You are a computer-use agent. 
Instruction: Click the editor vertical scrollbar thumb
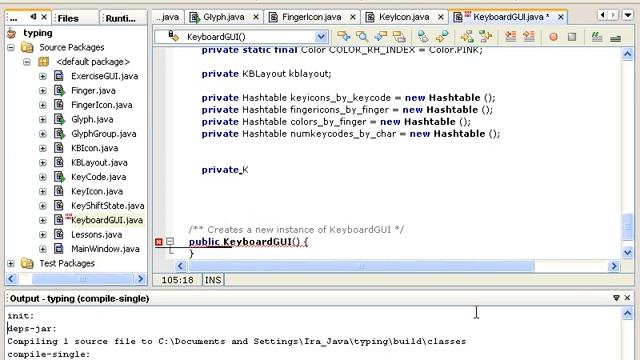tap(628, 227)
